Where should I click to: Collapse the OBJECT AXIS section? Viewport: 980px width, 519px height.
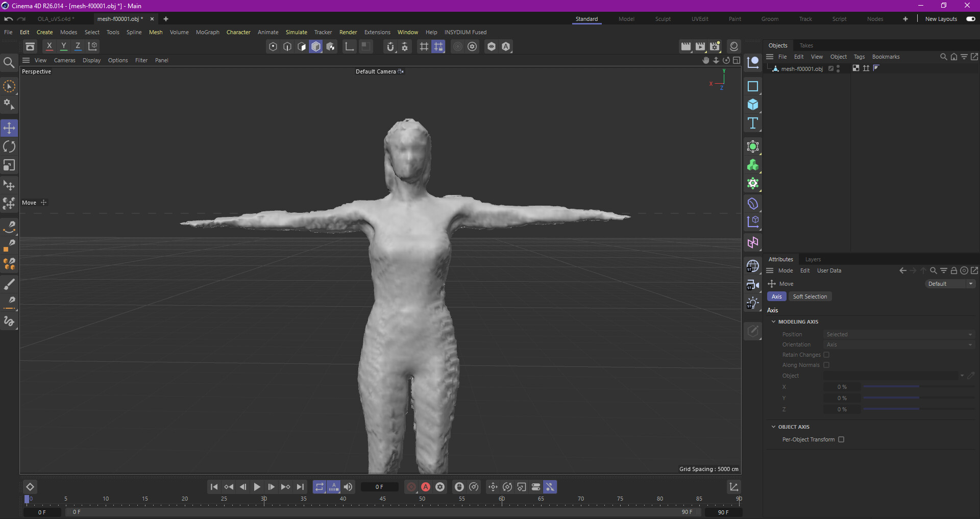773,427
